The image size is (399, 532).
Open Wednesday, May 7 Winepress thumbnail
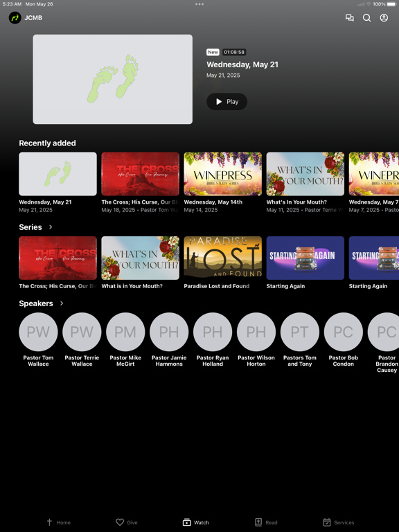click(x=374, y=174)
